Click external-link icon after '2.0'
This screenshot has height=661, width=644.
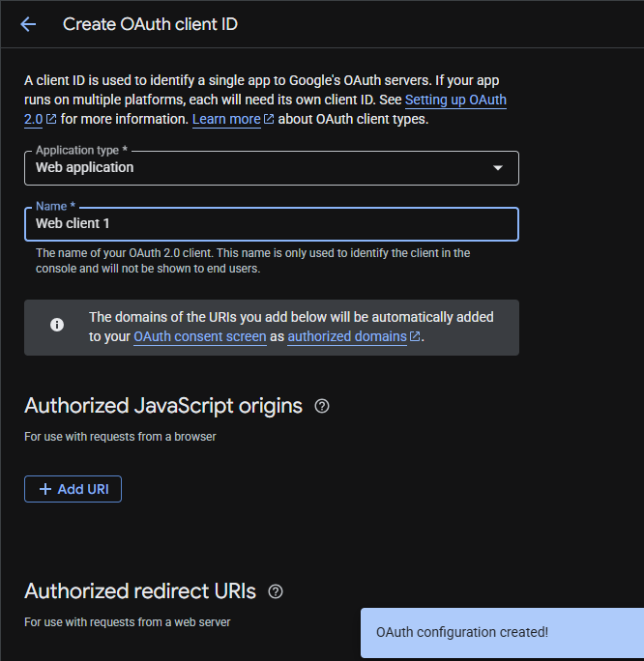pos(51,119)
